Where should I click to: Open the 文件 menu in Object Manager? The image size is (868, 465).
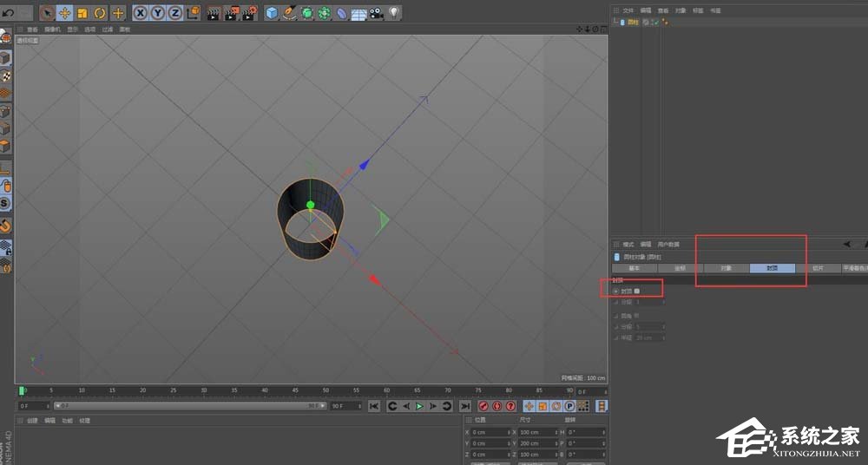(x=628, y=10)
